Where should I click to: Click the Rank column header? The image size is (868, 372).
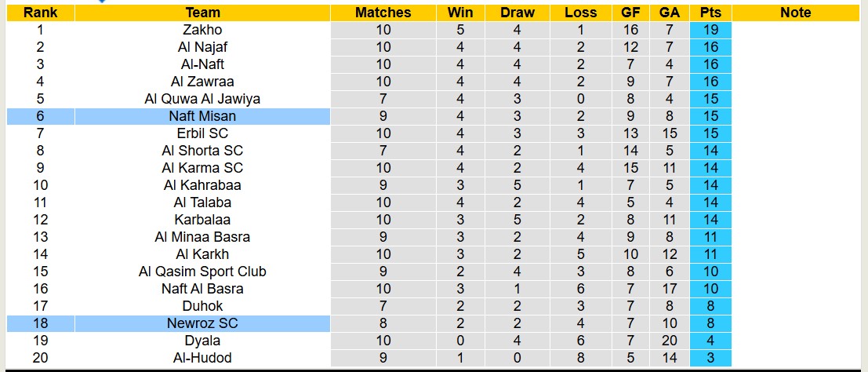(39, 13)
